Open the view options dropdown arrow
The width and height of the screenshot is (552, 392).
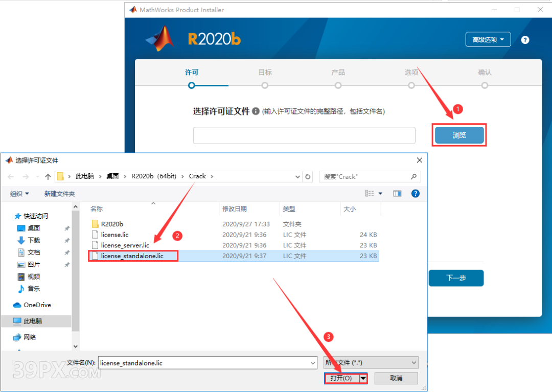pyautogui.click(x=380, y=194)
